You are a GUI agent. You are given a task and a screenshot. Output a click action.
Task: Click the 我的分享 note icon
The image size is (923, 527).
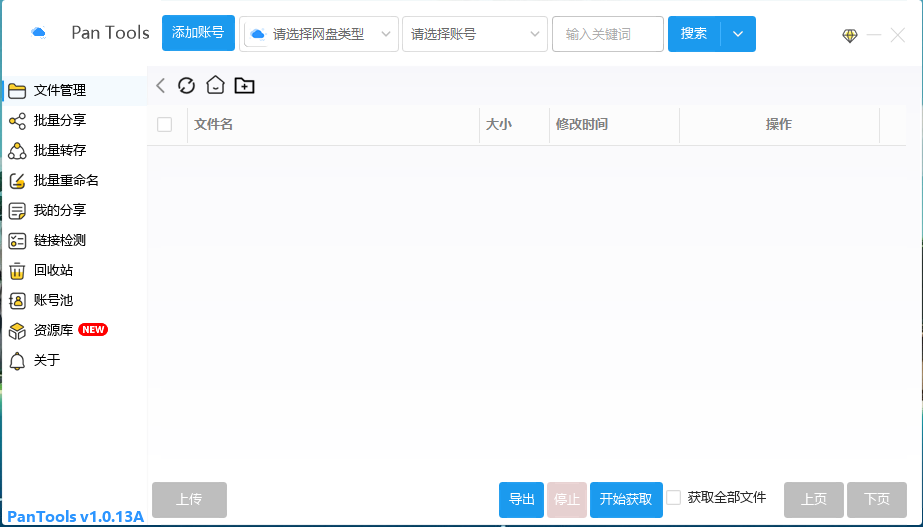pos(17,211)
